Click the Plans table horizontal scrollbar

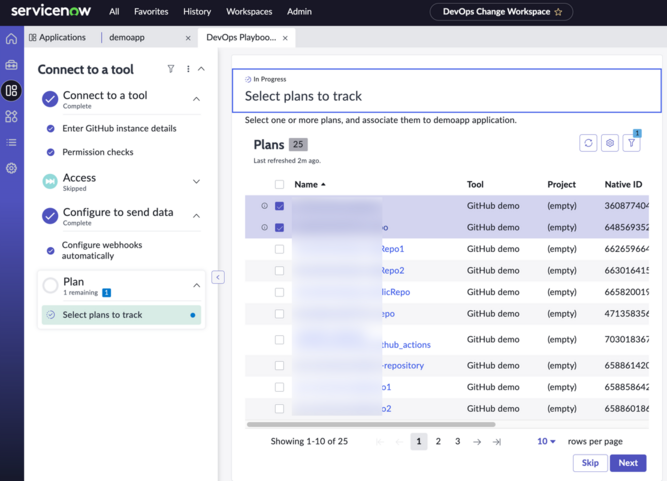click(371, 424)
